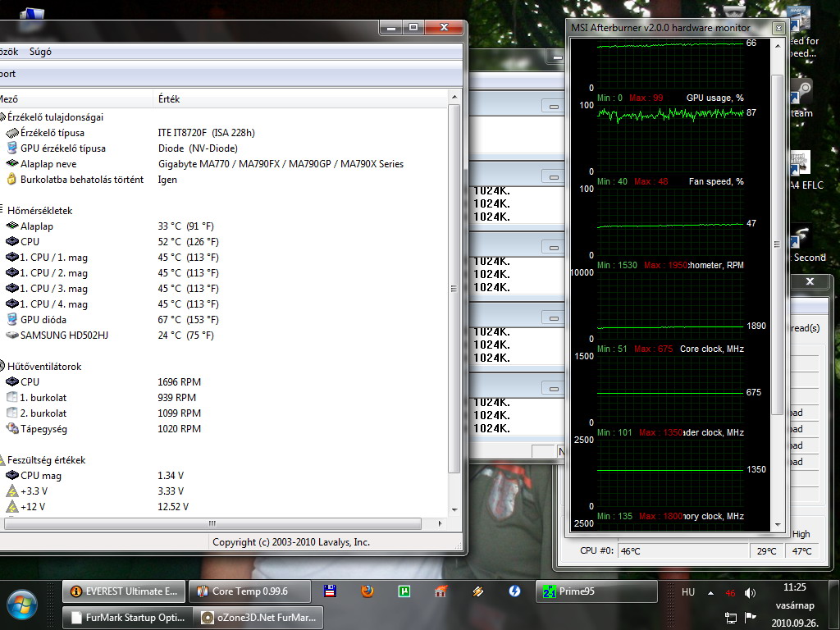Select the Érzékelő típusa row icon
This screenshot has height=630, width=840.
(12, 133)
